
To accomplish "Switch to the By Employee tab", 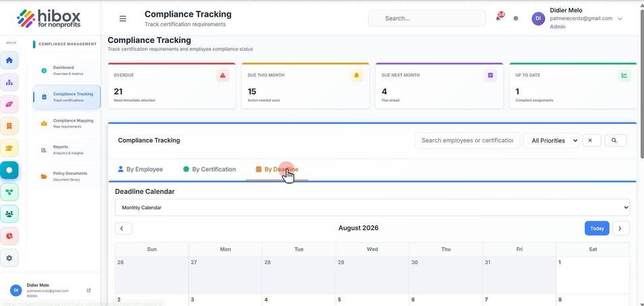I will tap(141, 169).
